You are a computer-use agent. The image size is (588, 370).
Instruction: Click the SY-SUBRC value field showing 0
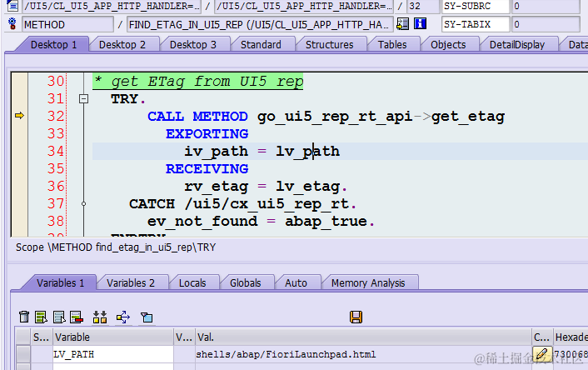tap(546, 6)
